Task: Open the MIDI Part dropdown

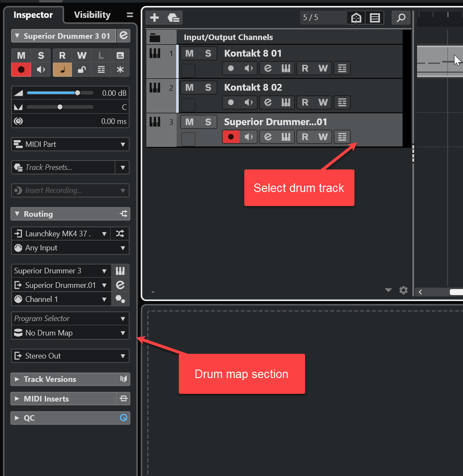Action: click(x=70, y=144)
